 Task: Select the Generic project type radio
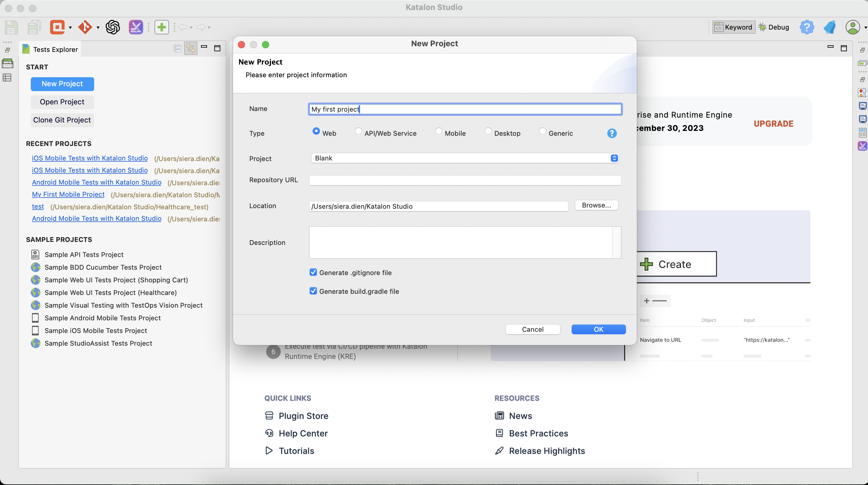[543, 131]
